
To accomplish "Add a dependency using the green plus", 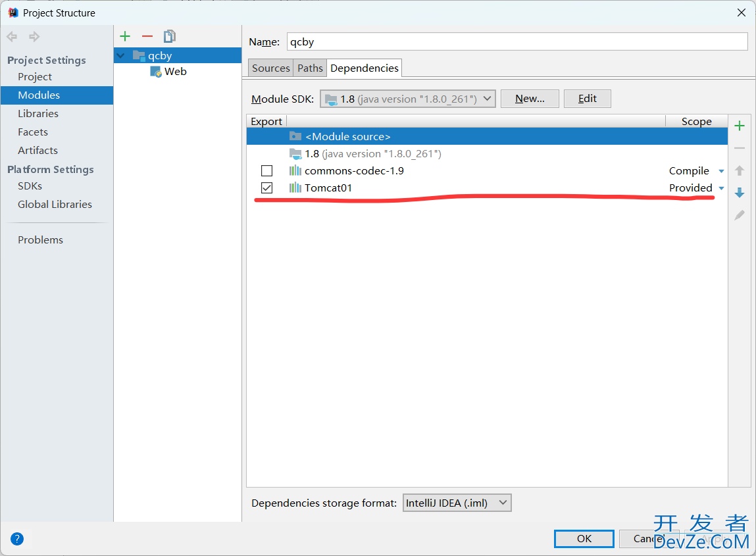I will click(739, 126).
